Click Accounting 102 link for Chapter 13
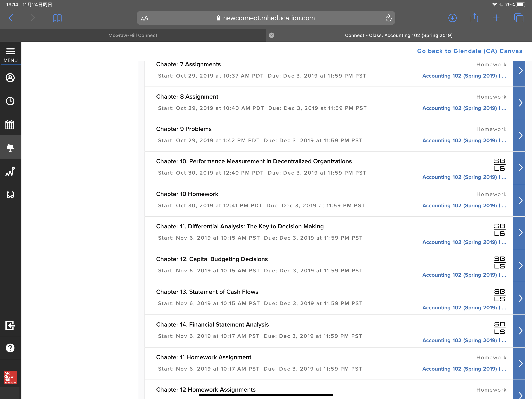Screen dimensions: 532x399 pyautogui.click(x=464, y=308)
